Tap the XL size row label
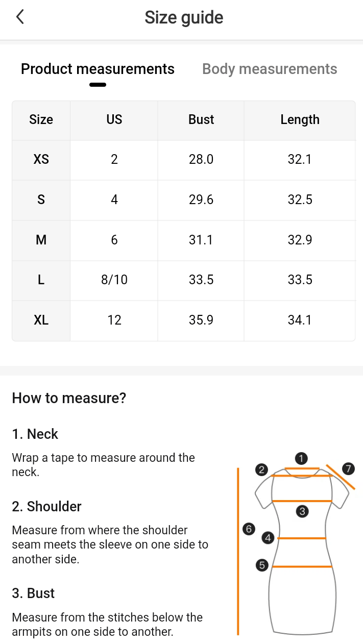 (x=41, y=320)
